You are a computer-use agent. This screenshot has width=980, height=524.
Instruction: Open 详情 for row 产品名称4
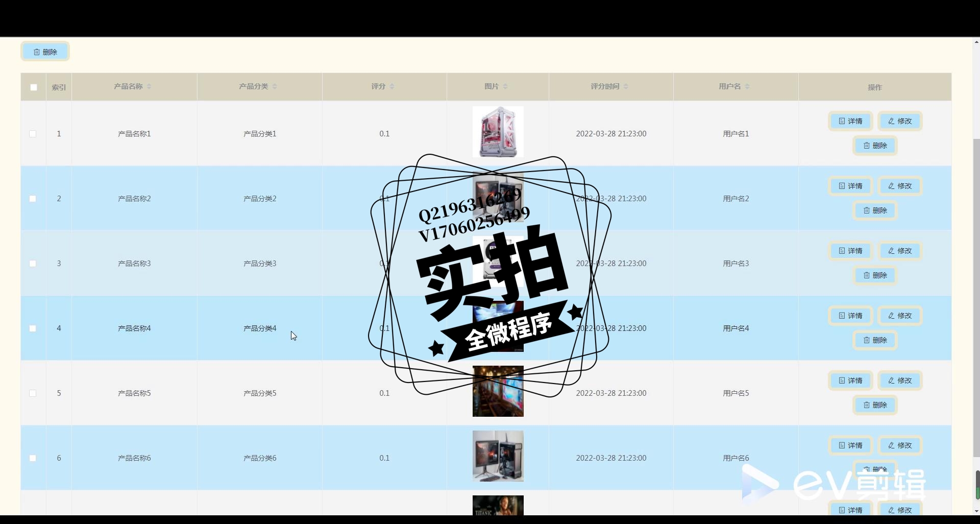[x=850, y=316]
